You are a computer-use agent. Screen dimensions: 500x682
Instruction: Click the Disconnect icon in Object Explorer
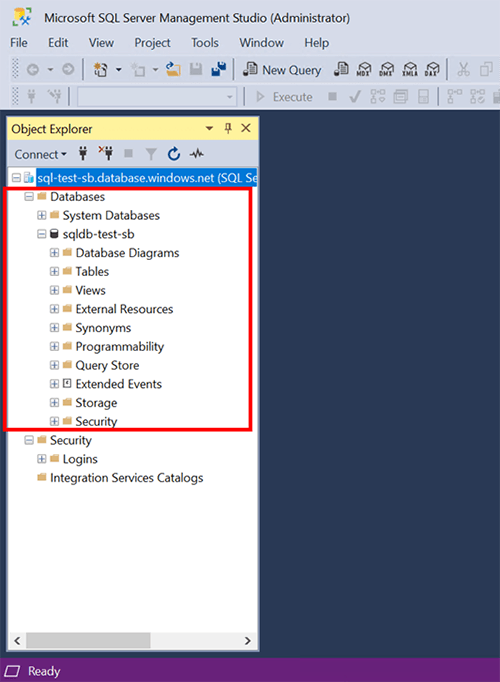[106, 154]
